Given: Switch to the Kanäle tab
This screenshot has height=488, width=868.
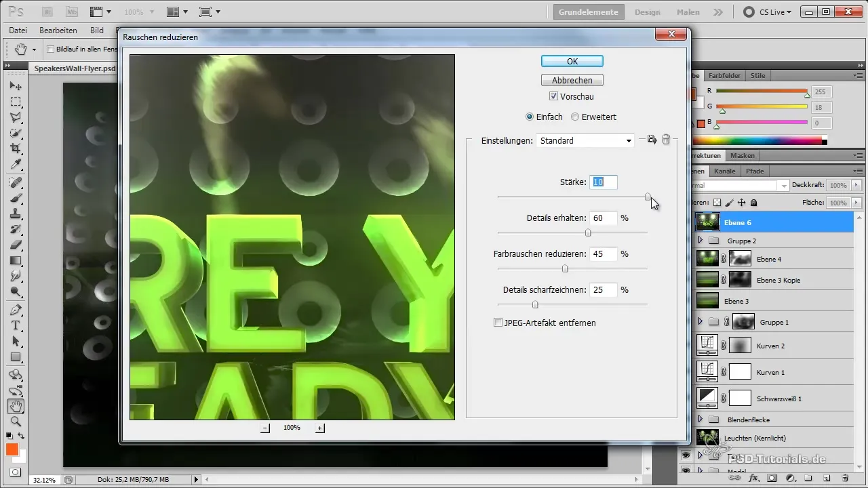Looking at the screenshot, I should click(724, 171).
